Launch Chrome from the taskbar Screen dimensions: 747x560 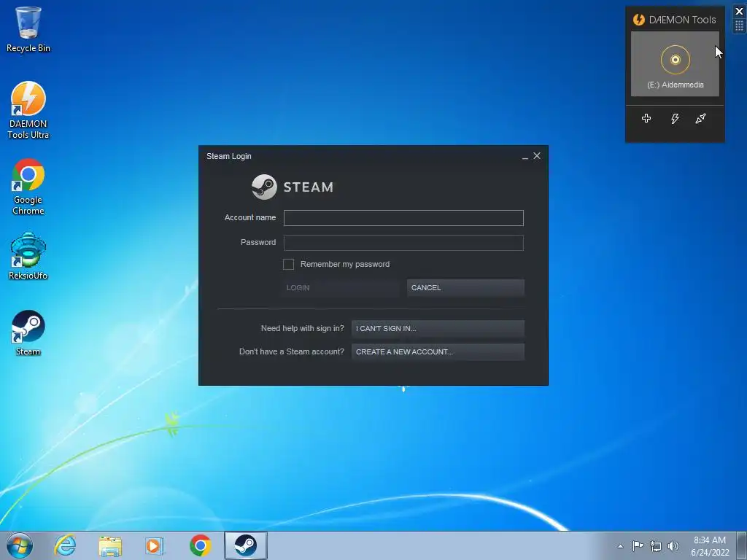200,545
